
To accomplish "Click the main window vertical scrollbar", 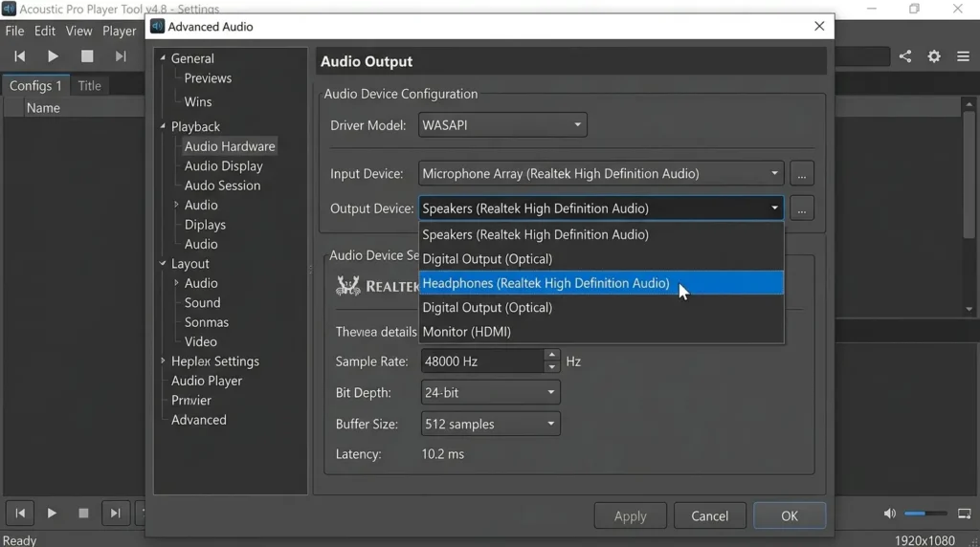I will pyautogui.click(x=969, y=206).
